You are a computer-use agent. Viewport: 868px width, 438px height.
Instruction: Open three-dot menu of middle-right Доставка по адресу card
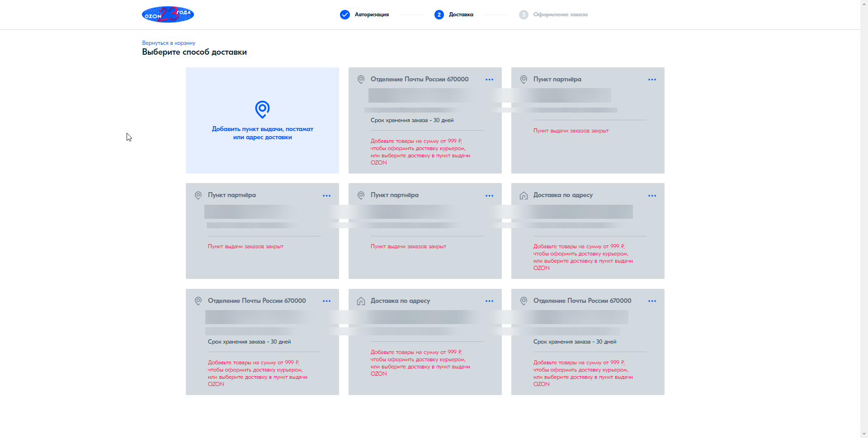pyautogui.click(x=652, y=196)
